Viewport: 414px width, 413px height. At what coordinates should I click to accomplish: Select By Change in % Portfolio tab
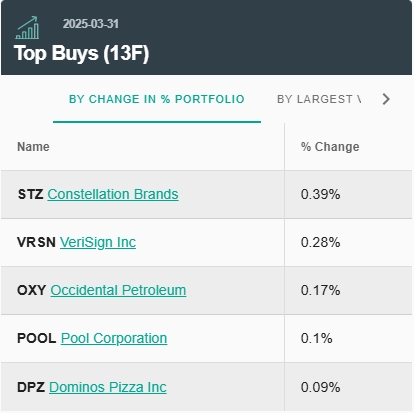(157, 99)
